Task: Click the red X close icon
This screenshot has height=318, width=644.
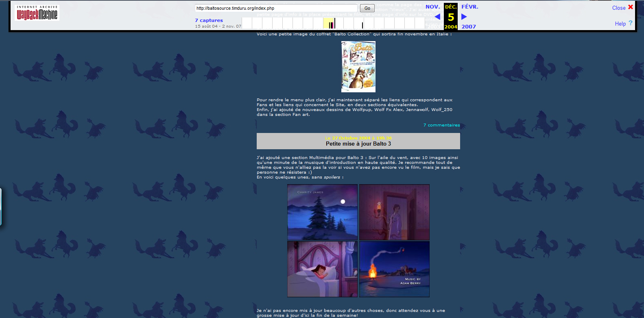Action: point(631,7)
